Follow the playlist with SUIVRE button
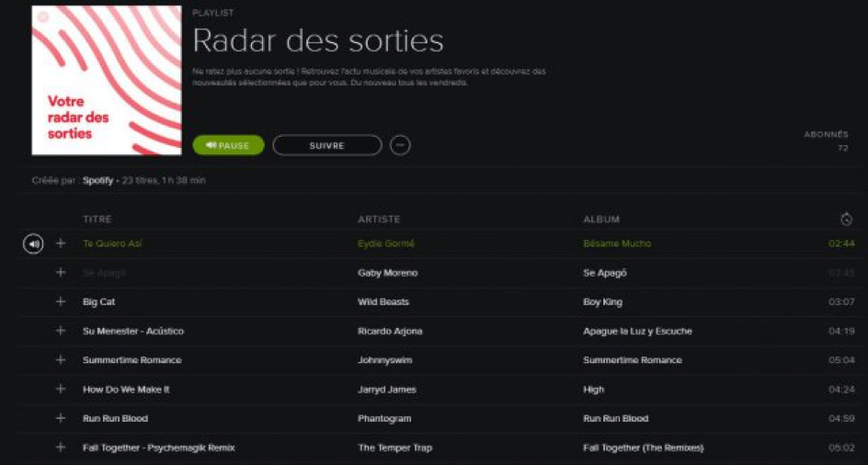The image size is (868, 465). [x=326, y=145]
